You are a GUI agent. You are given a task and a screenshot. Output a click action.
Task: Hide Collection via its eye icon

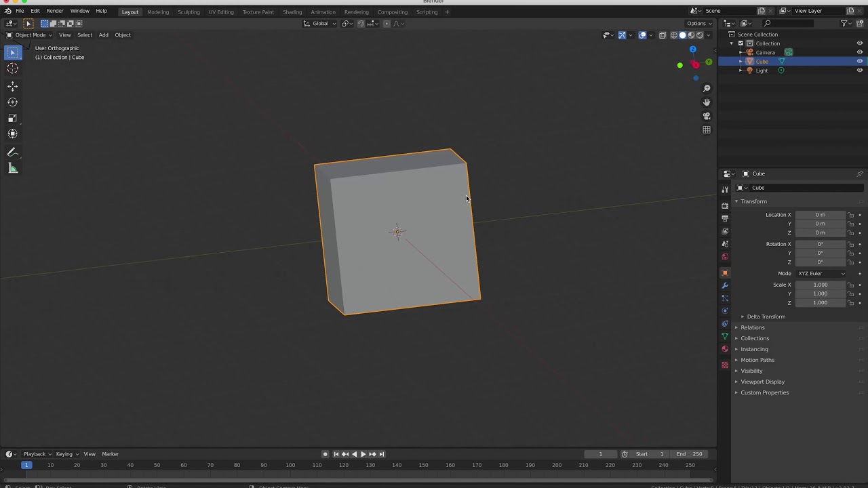click(859, 43)
